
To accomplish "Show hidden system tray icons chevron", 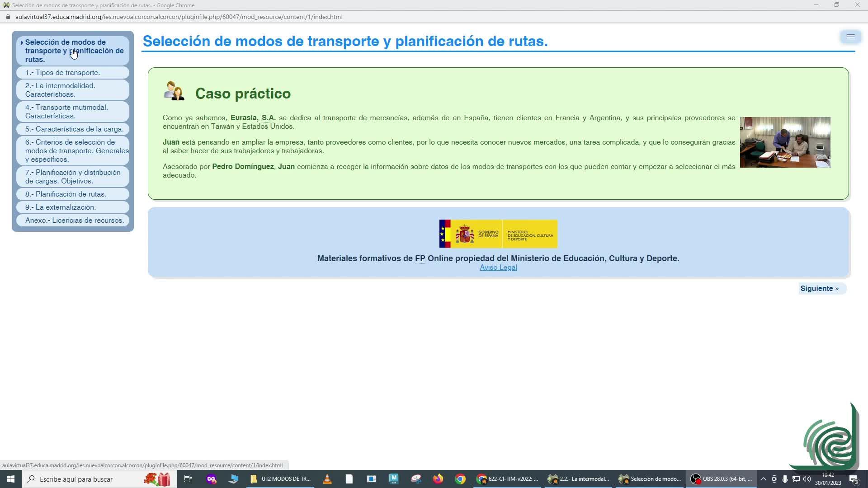I will 763,479.
